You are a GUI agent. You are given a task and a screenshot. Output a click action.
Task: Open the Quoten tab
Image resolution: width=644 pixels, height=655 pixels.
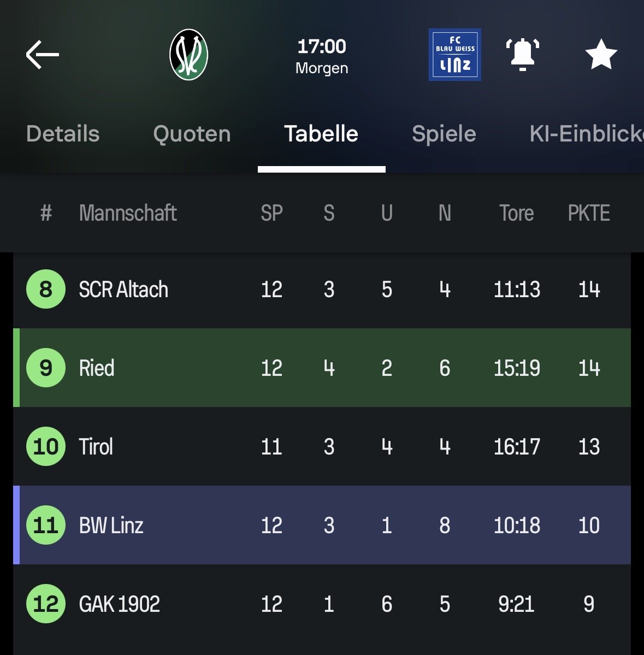pyautogui.click(x=192, y=134)
